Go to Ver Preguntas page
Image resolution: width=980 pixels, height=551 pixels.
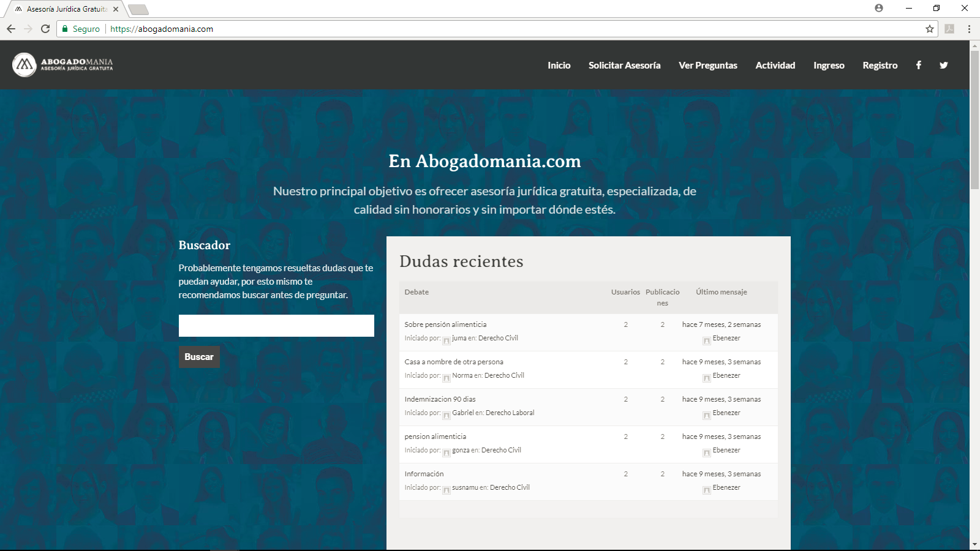point(707,66)
